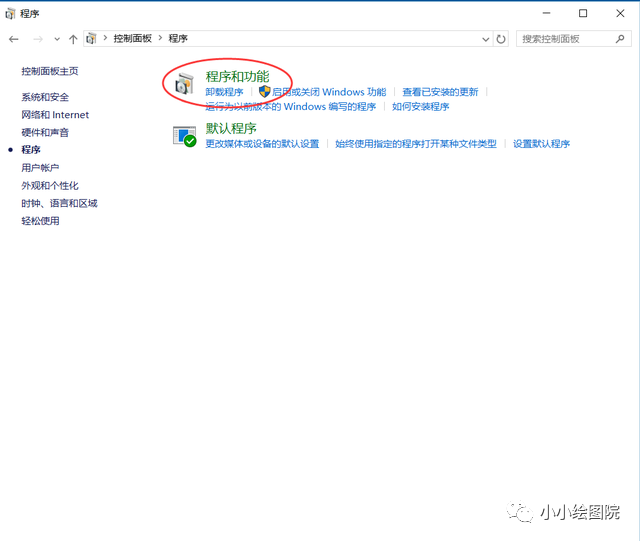The width and height of the screenshot is (640, 541).
Task: Minimize the 程序 window
Action: pos(546,13)
